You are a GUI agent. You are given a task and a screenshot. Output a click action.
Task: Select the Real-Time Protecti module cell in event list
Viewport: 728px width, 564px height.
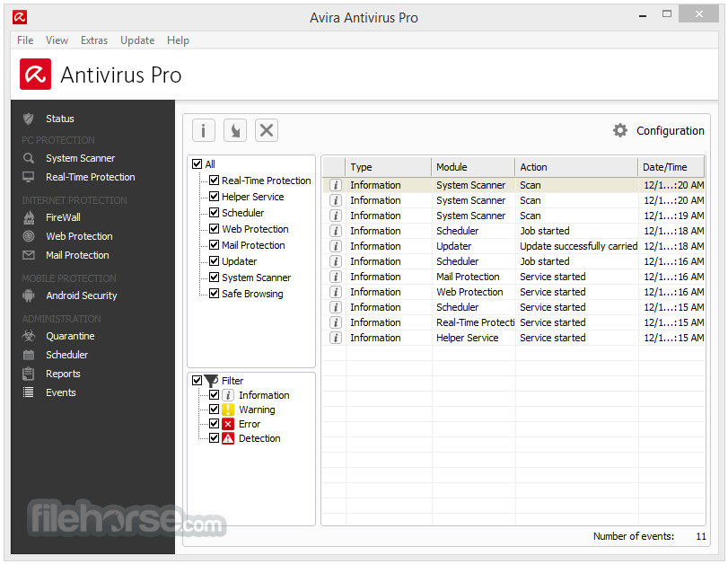476,322
